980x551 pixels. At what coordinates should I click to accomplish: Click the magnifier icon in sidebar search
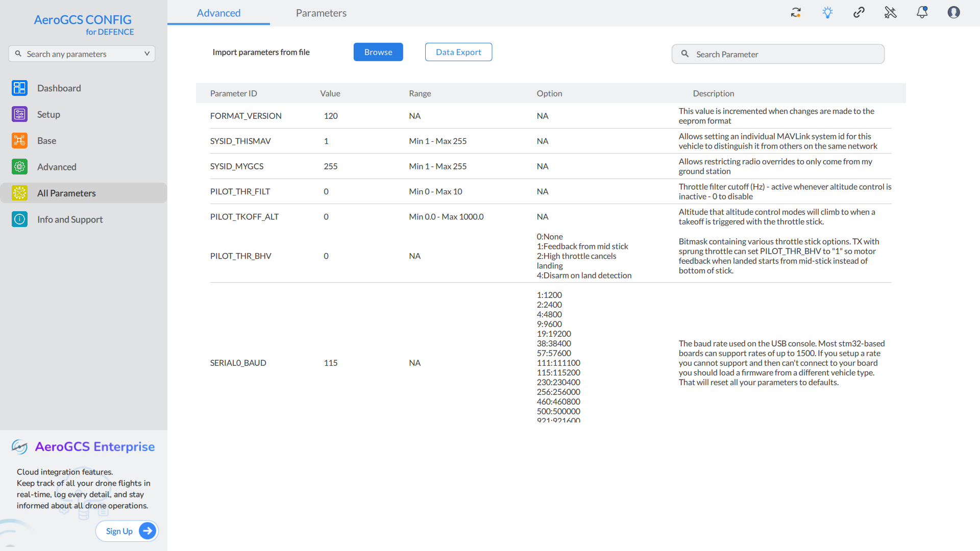pos(18,54)
